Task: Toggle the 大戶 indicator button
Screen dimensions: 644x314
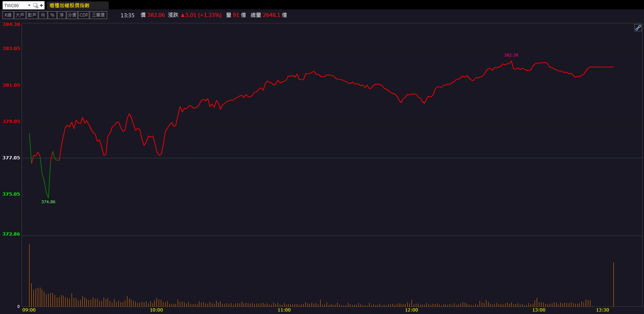Action: coord(20,15)
